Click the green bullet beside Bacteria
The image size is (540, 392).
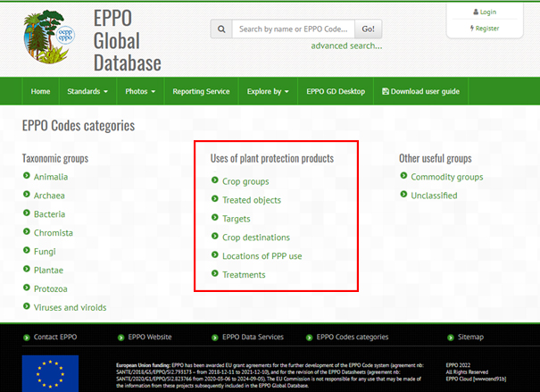27,213
